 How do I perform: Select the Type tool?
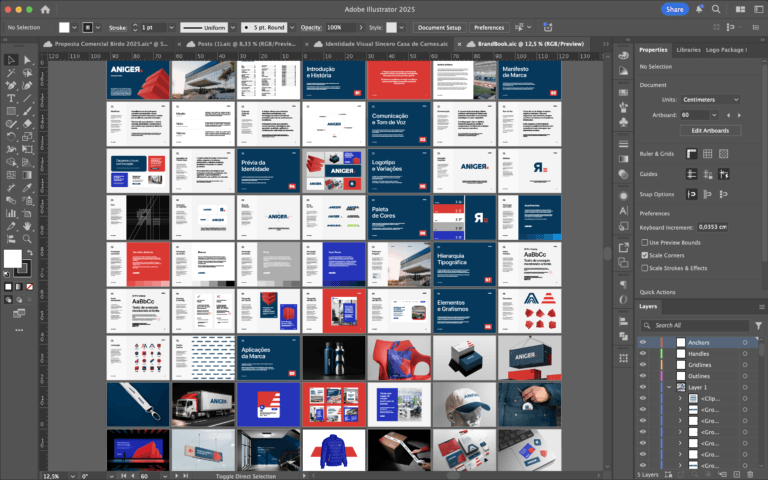click(11, 98)
